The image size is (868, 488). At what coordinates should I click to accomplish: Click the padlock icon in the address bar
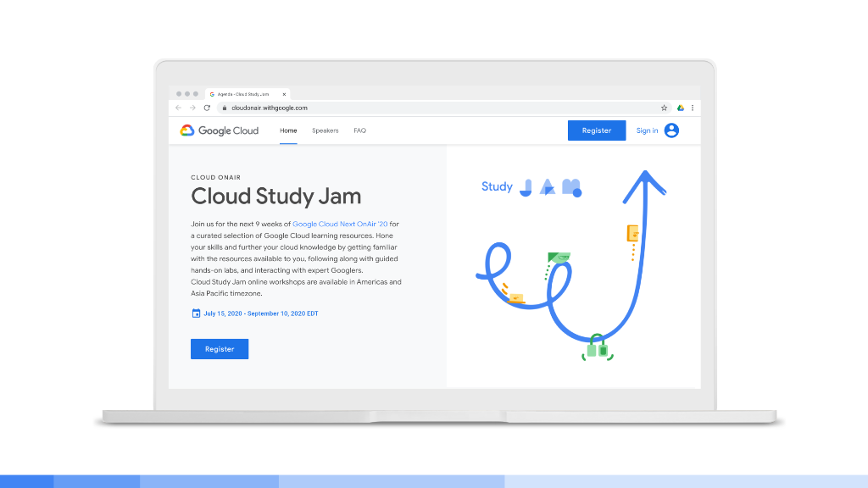(224, 108)
